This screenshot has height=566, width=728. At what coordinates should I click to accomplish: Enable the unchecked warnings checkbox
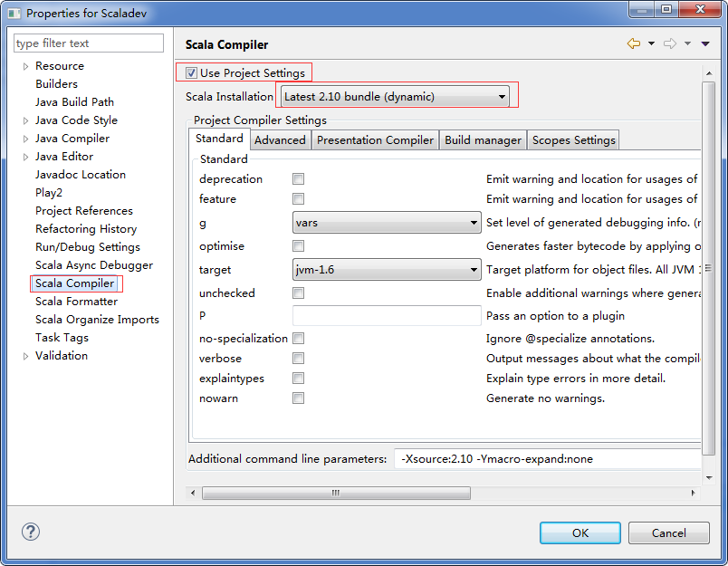[298, 293]
